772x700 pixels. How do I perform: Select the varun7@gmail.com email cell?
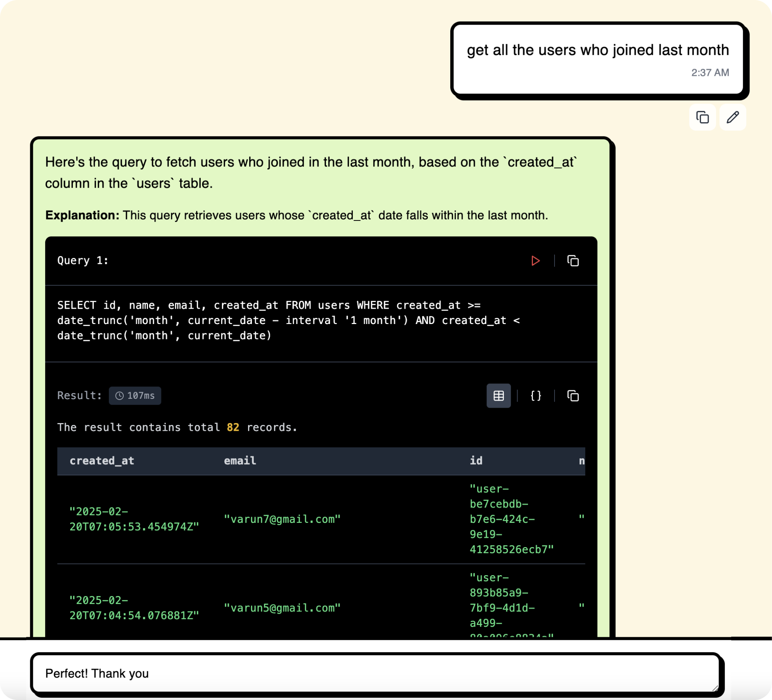[x=282, y=519]
